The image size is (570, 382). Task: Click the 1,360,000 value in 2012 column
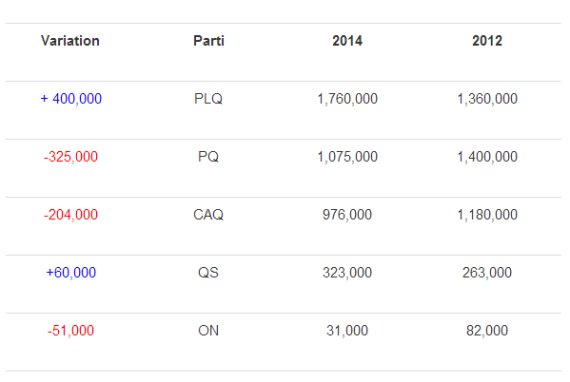pos(487,98)
